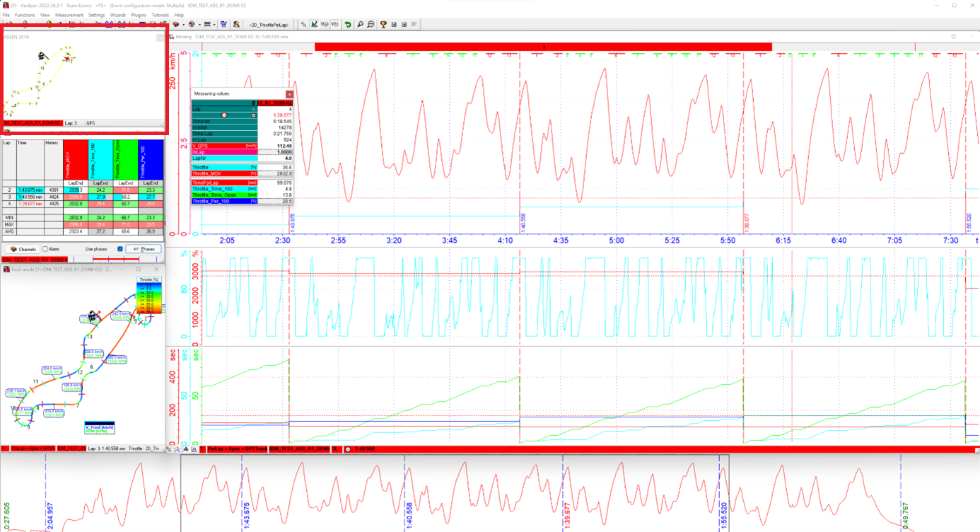This screenshot has width=980, height=532.
Task: Open the Measurement menu
Action: pyautogui.click(x=69, y=15)
